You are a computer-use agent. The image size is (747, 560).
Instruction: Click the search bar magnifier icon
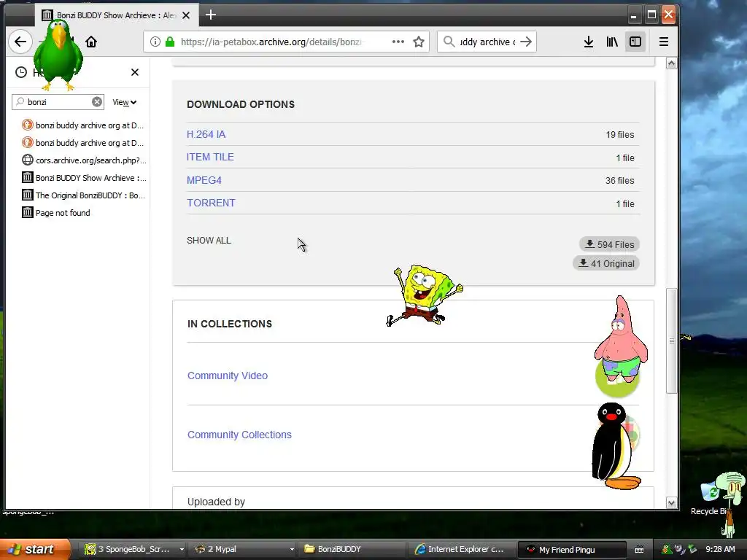[449, 42]
